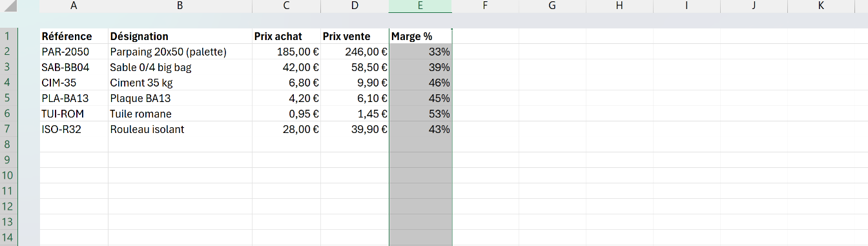Viewport: 868px width, 246px height.
Task: Select row 6 header
Action: click(x=9, y=114)
